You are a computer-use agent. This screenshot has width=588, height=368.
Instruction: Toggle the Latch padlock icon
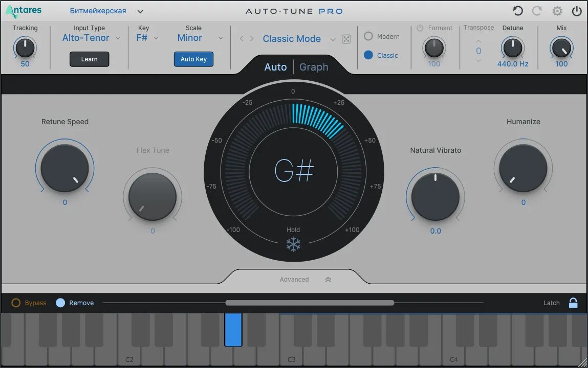tap(573, 303)
